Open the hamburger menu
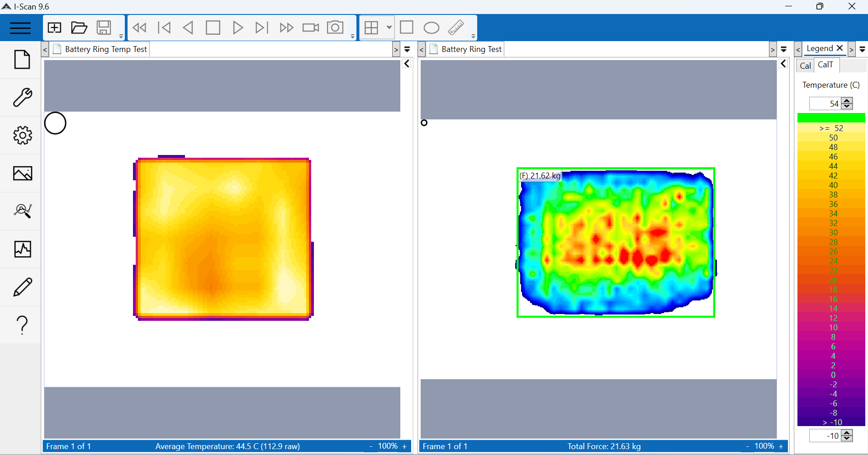 click(20, 28)
